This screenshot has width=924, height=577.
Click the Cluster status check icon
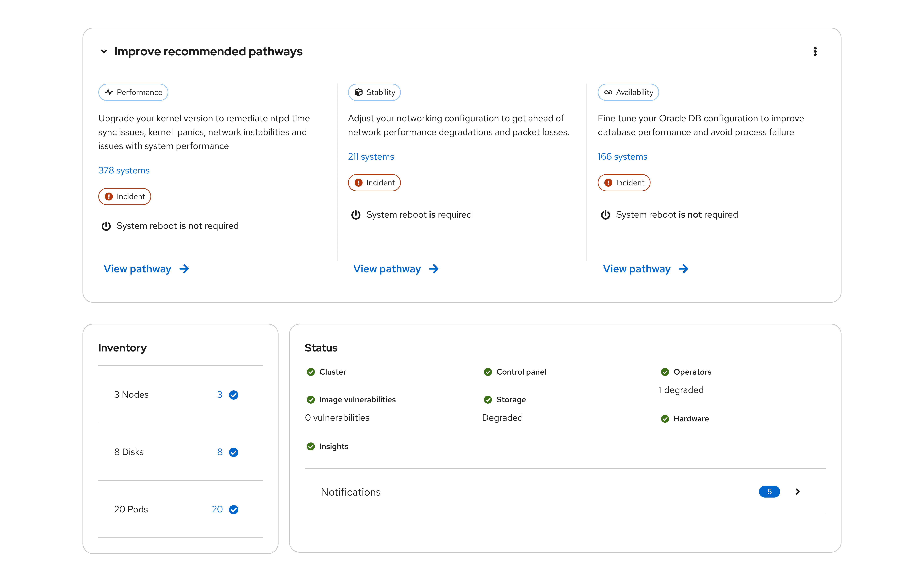click(x=311, y=372)
